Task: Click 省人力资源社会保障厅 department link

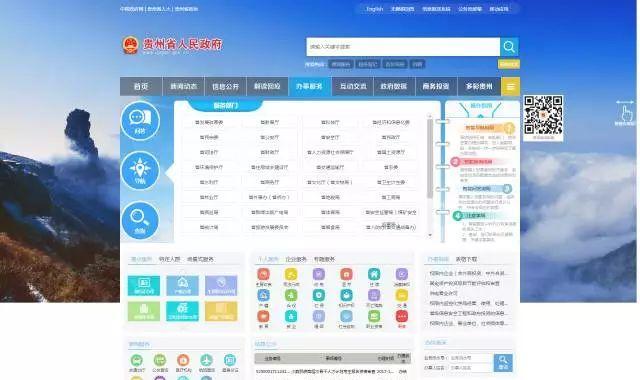Action: (330, 152)
